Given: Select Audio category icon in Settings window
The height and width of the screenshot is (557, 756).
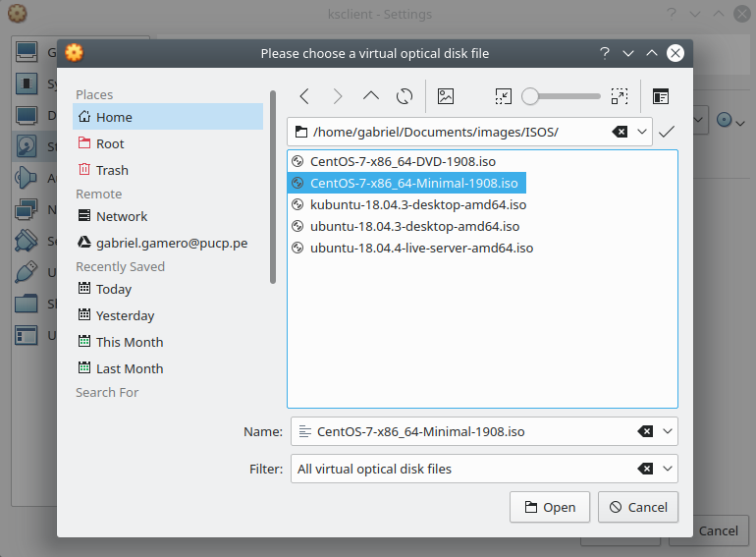Looking at the screenshot, I should coord(27,178).
